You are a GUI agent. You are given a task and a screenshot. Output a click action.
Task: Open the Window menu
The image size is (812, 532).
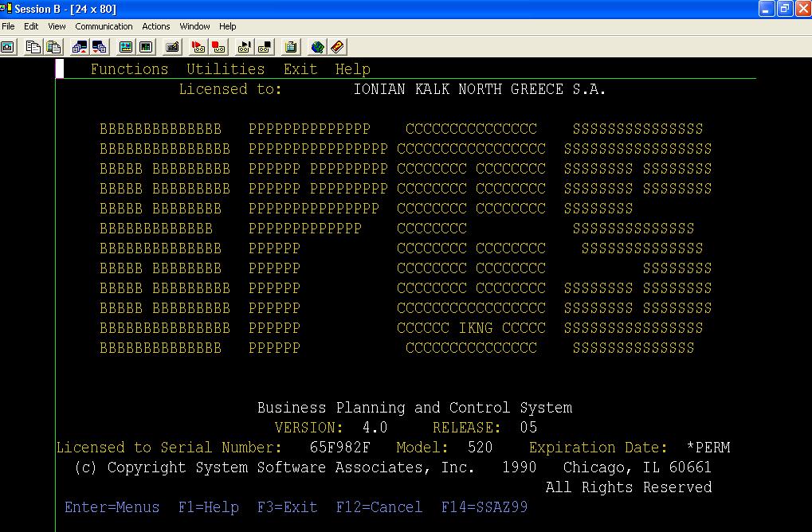pyautogui.click(x=194, y=26)
